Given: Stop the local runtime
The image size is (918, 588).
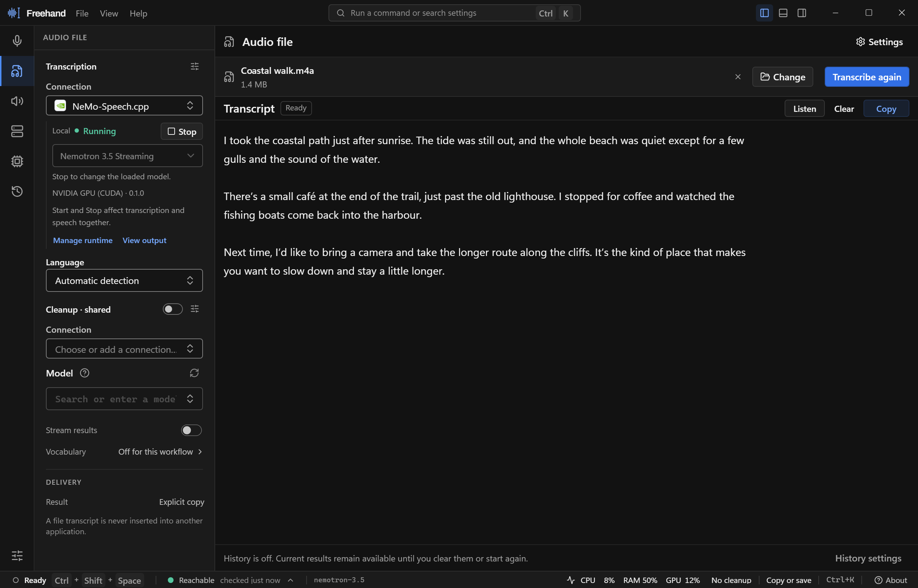Looking at the screenshot, I should tap(182, 131).
